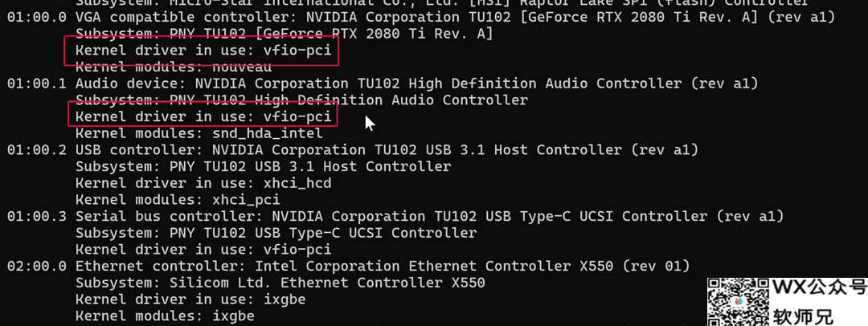868x326 pixels.
Task: Click the Kernel modules: nouveau text
Action: click(174, 67)
